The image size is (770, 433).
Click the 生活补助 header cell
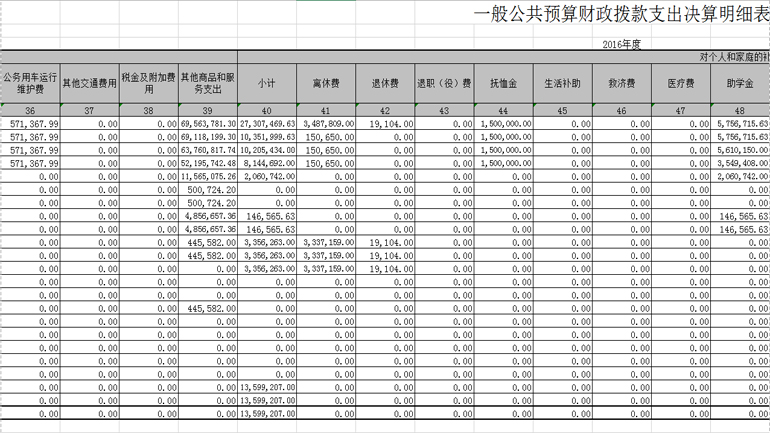coord(563,83)
